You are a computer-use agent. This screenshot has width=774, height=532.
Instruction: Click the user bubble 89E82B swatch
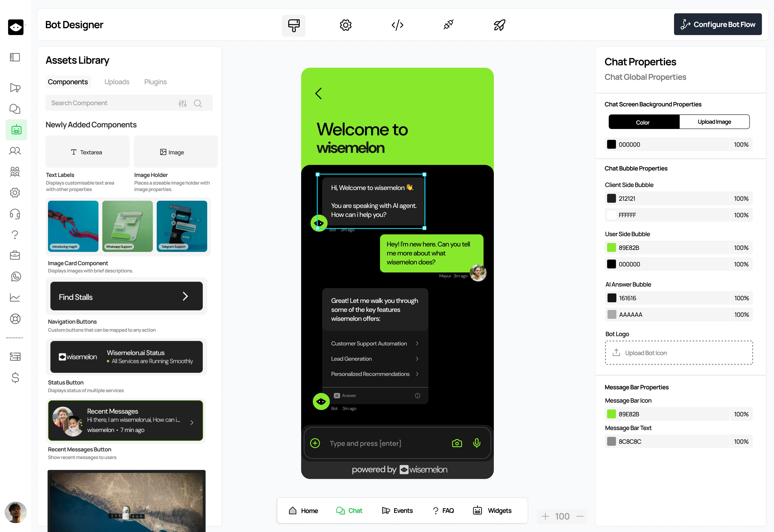611,248
